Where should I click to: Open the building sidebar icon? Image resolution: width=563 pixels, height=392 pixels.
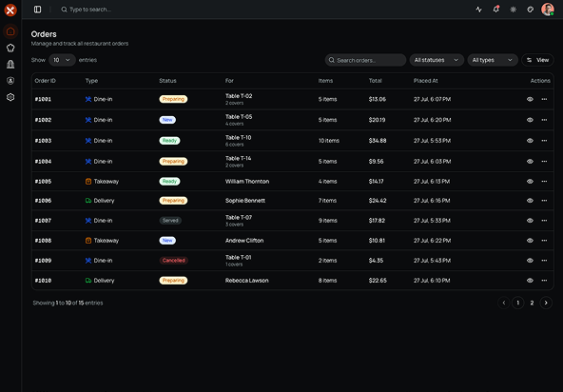tap(10, 65)
